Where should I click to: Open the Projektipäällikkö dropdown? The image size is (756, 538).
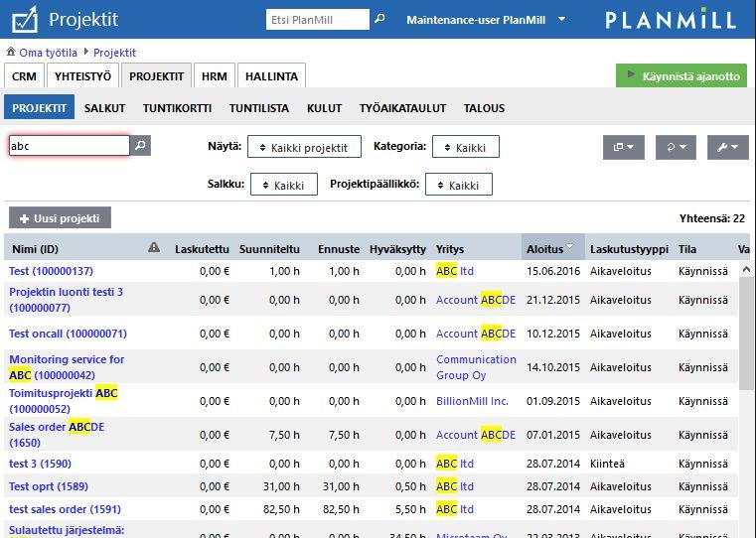pos(459,185)
